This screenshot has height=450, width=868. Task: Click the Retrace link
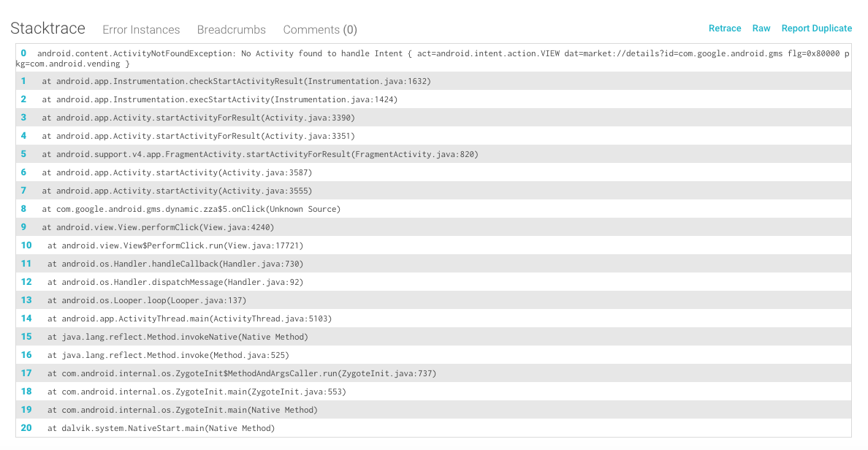[x=725, y=28]
